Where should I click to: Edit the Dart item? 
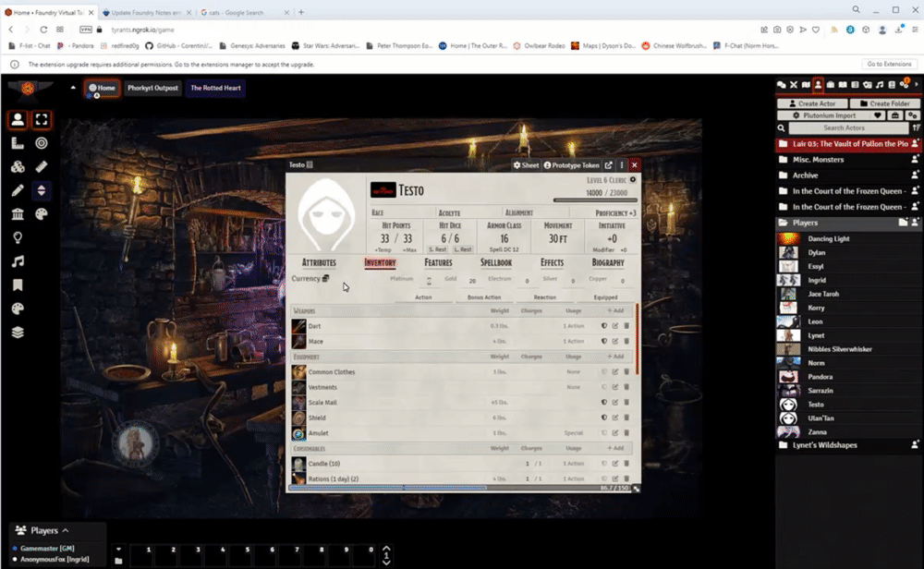tap(615, 326)
